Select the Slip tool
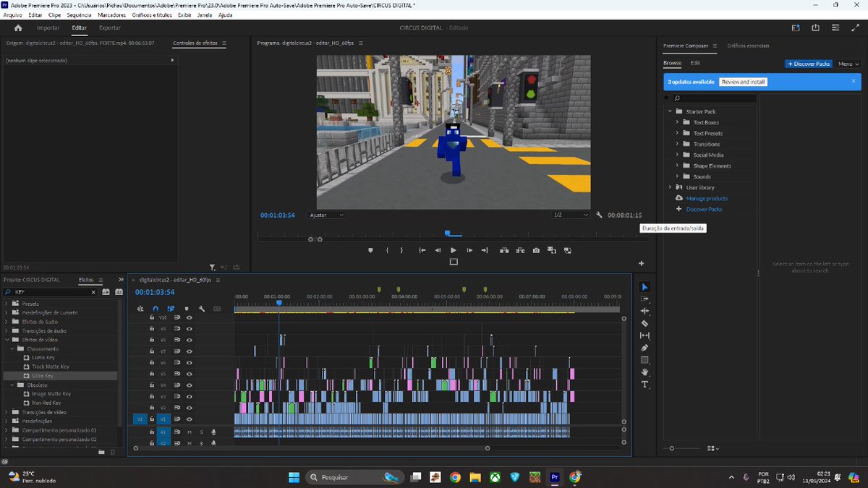868x488 pixels. click(x=644, y=335)
